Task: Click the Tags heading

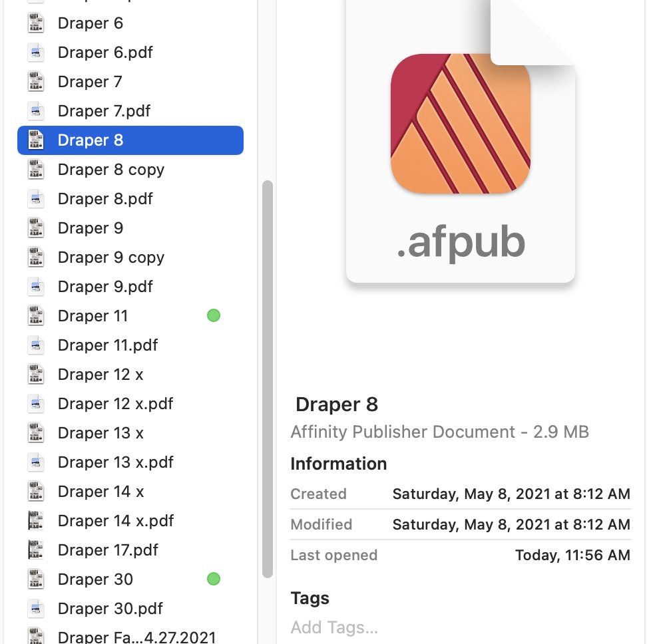Action: (x=310, y=598)
